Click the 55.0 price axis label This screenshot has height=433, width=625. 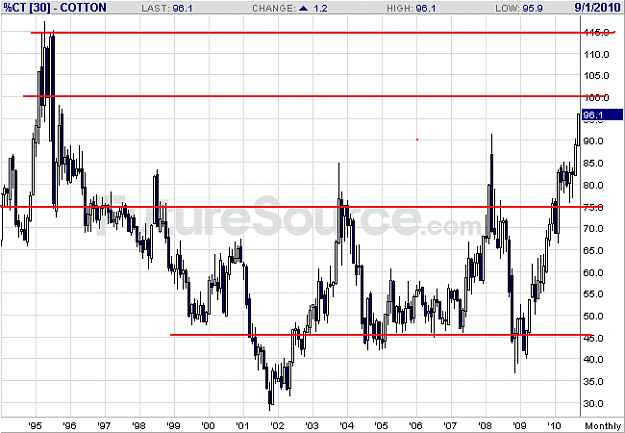pyautogui.click(x=596, y=294)
